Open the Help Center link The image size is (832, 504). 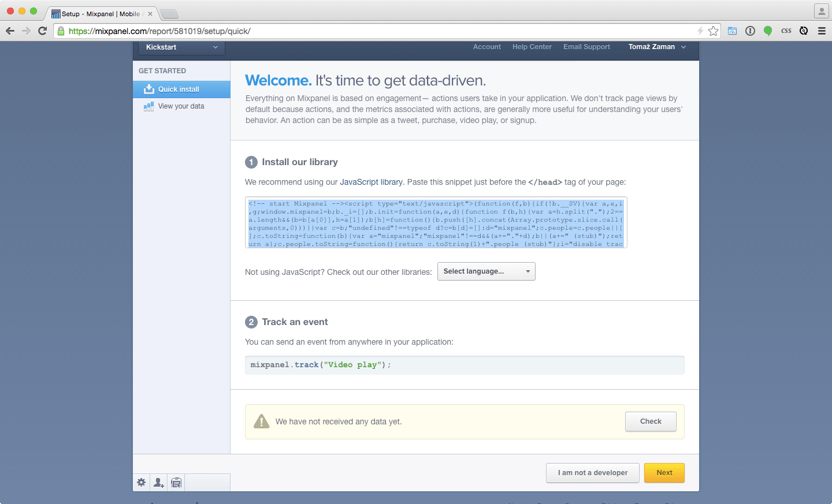[x=532, y=47]
